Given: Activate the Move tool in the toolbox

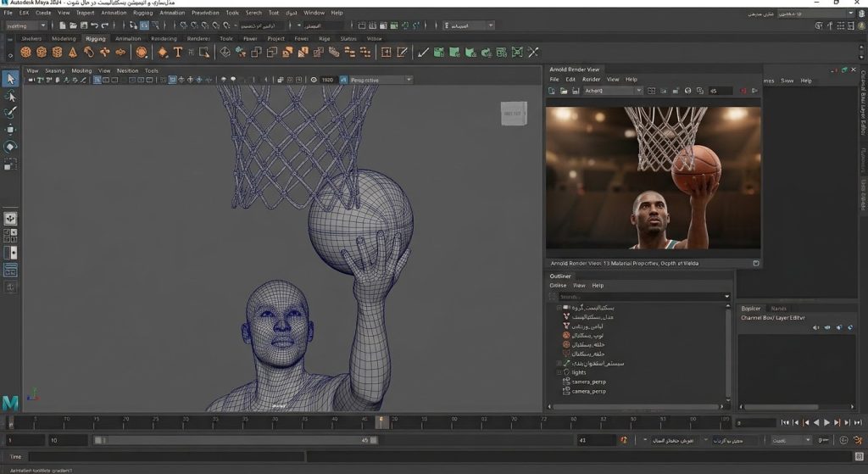Looking at the screenshot, I should [10, 130].
